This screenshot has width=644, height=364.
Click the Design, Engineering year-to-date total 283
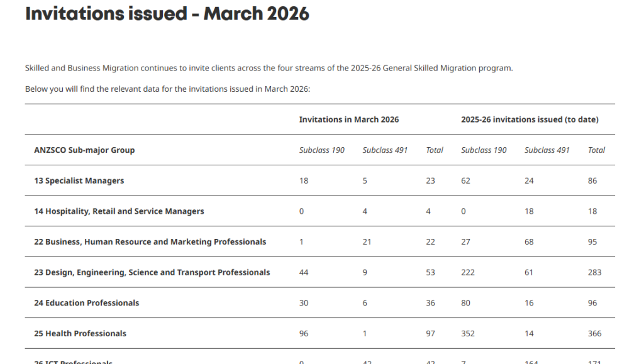click(x=594, y=272)
